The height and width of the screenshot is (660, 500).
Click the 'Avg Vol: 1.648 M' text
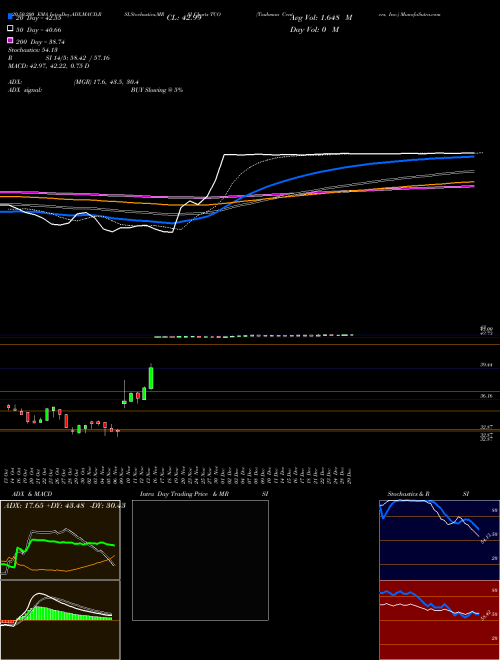pyautogui.click(x=321, y=18)
